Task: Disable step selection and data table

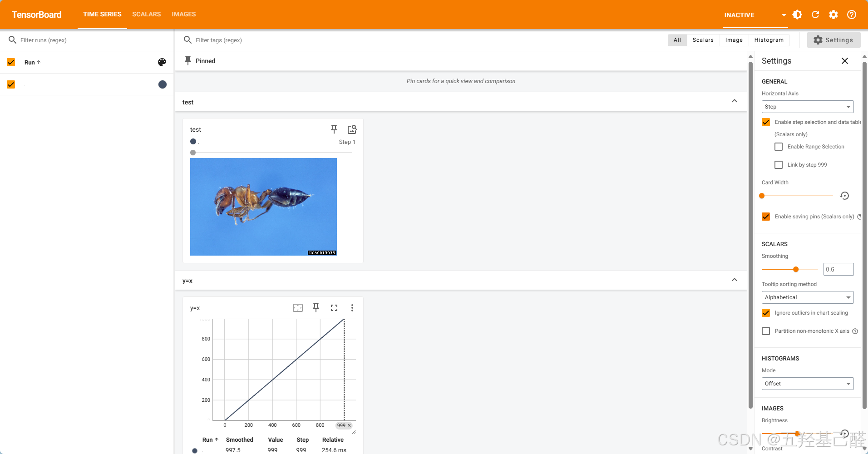Action: 766,122
